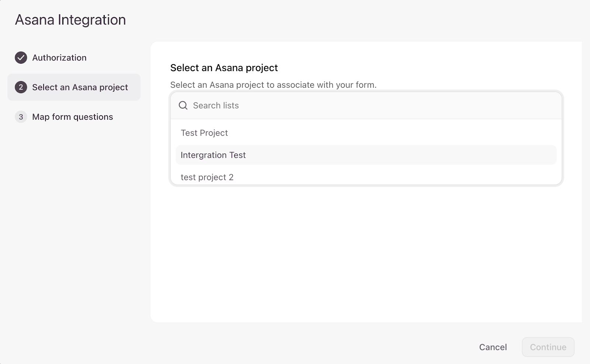
Task: Click the step 3 number badge
Action: 21,117
